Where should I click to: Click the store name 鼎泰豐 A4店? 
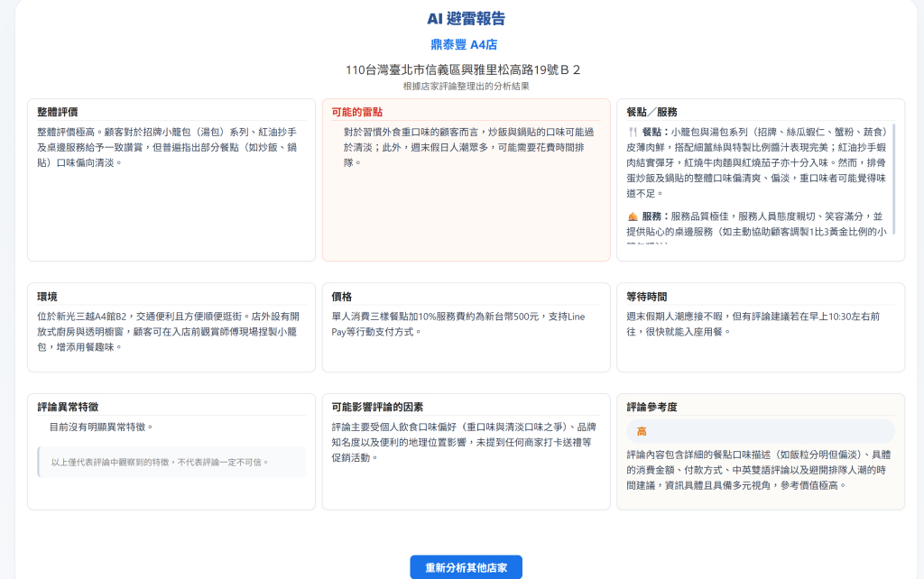coord(464,44)
